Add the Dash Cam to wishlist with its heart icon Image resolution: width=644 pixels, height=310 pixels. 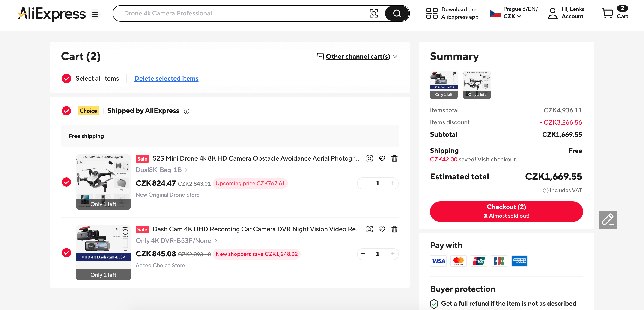tap(382, 229)
